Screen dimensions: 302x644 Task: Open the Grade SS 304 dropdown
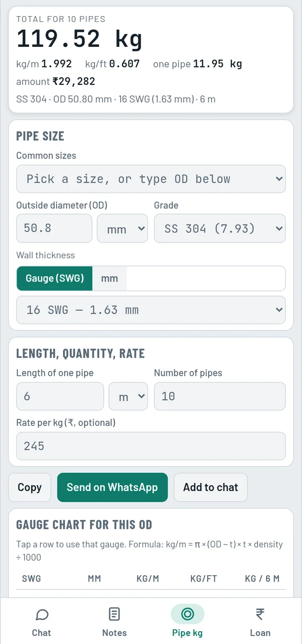220,228
